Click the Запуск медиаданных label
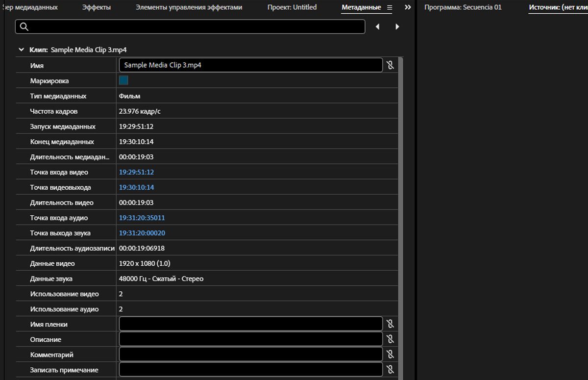588x380 pixels. click(x=63, y=127)
